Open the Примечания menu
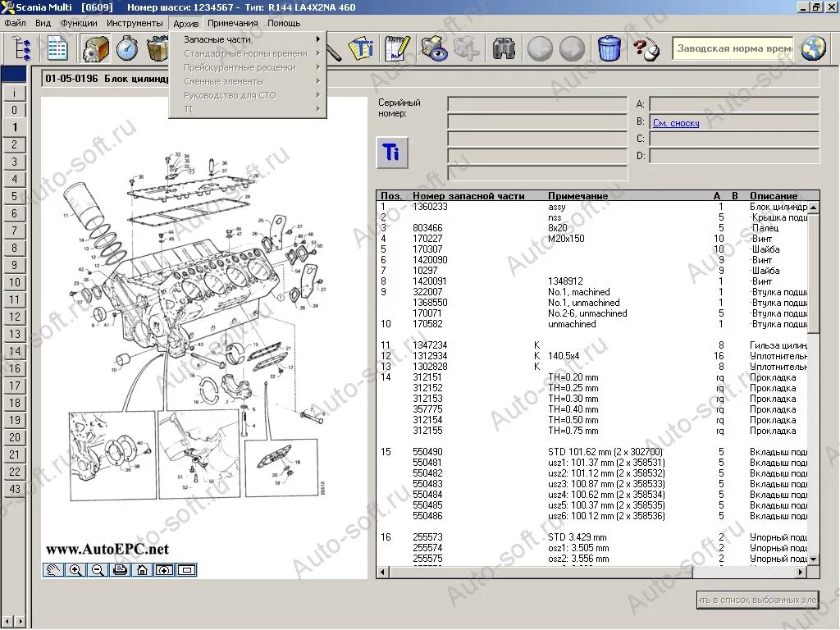 [x=232, y=23]
